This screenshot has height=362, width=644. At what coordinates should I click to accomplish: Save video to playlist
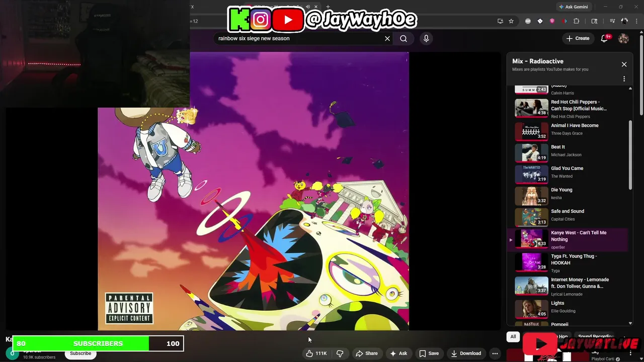[x=429, y=353]
